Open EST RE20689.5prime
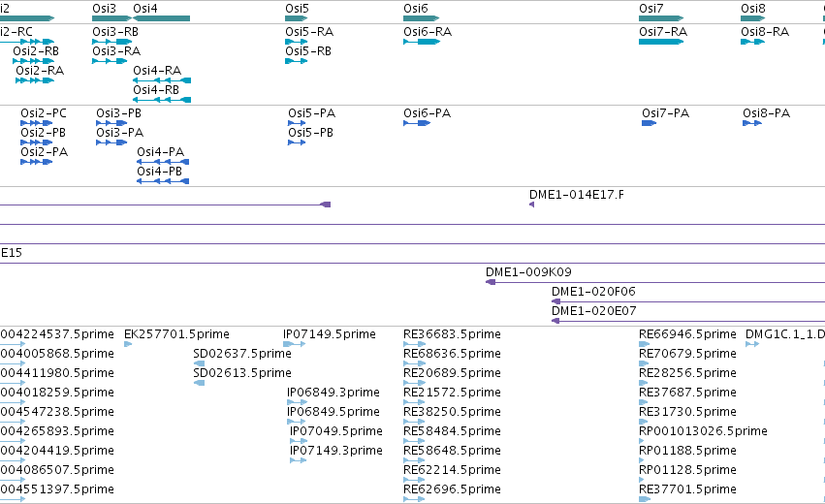 (452, 373)
